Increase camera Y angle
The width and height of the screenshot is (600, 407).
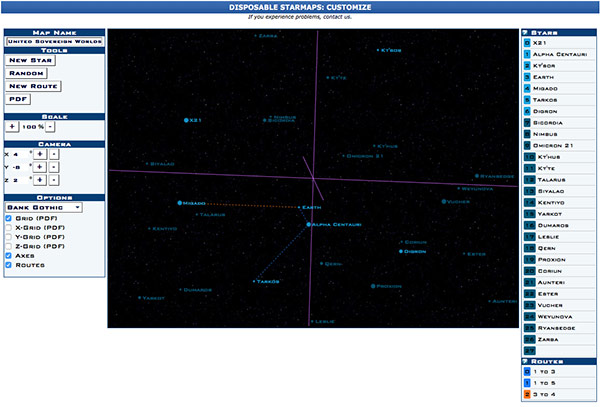pyautogui.click(x=40, y=167)
